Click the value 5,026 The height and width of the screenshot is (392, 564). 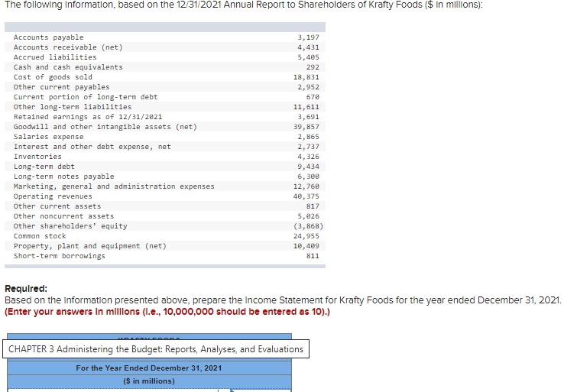point(308,216)
